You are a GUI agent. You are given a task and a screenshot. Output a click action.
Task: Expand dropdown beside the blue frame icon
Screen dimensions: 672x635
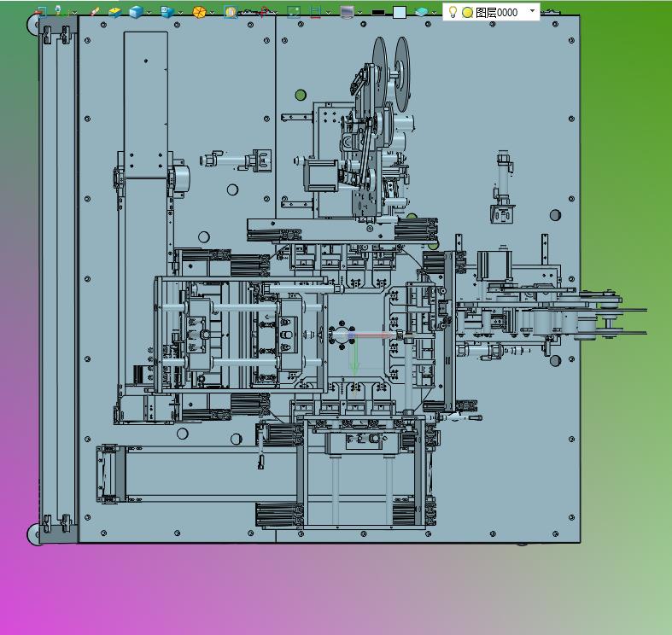328,13
